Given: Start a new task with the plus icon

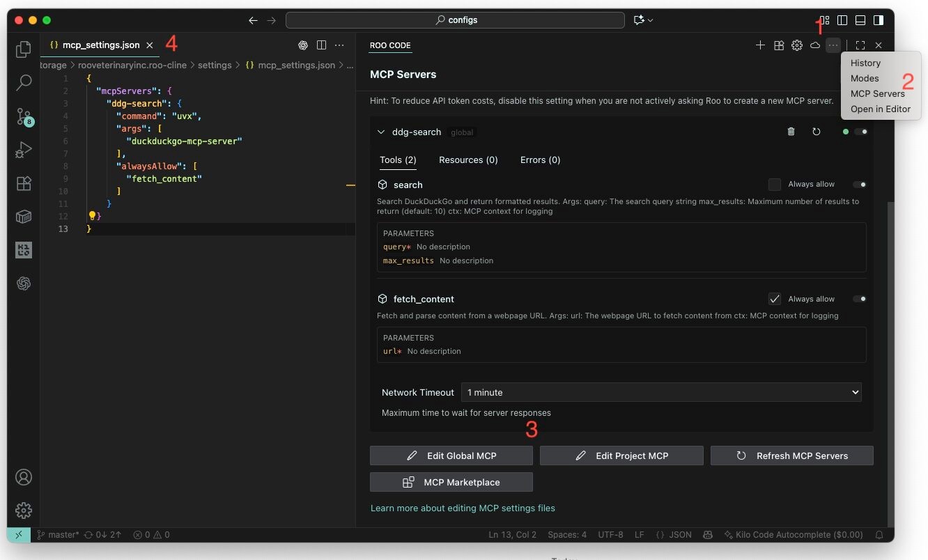Looking at the screenshot, I should point(760,45).
